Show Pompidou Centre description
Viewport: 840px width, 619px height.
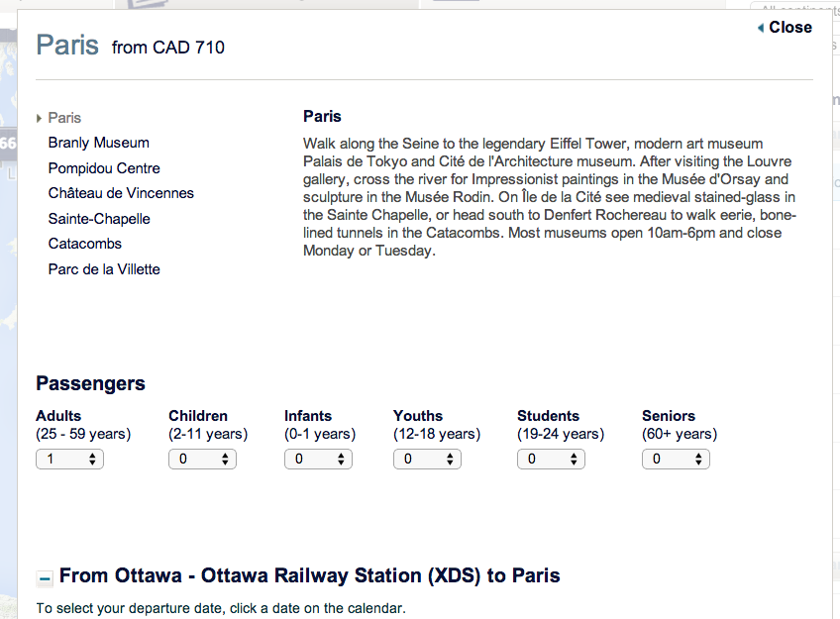(104, 168)
